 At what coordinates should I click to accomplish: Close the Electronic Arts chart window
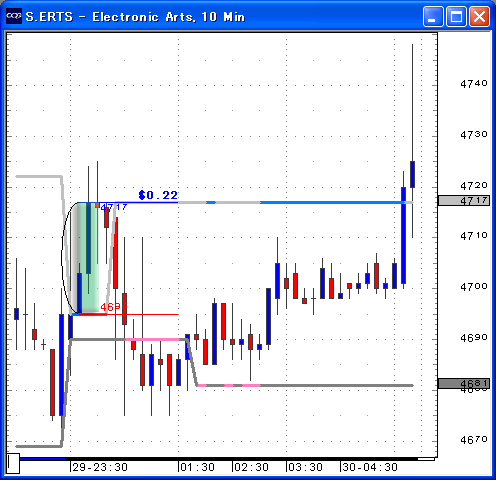[479, 16]
